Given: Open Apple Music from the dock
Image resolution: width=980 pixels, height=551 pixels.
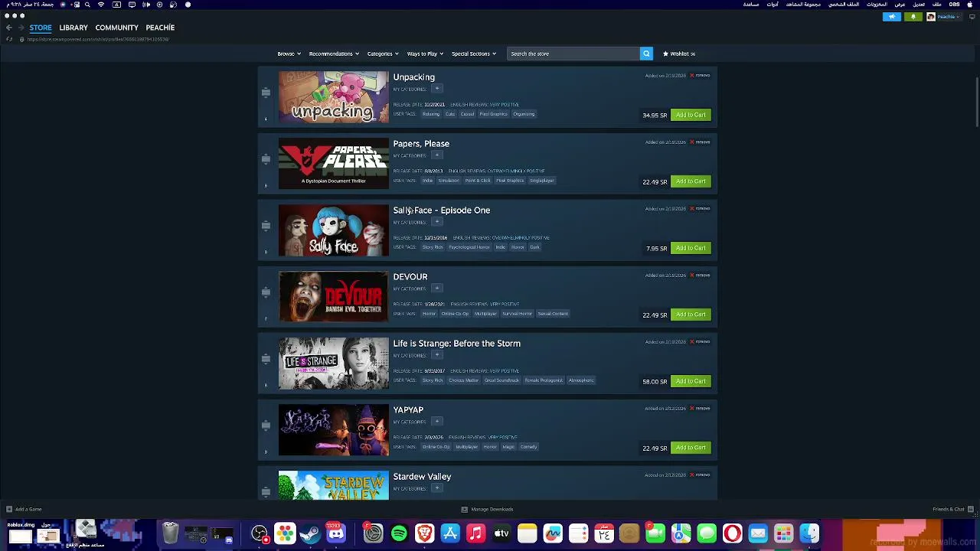Looking at the screenshot, I should [x=475, y=533].
